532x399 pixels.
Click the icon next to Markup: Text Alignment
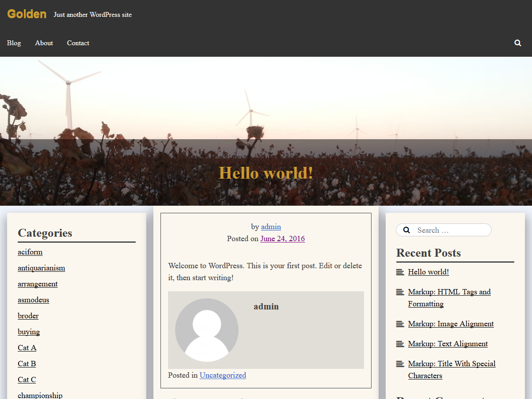point(400,344)
